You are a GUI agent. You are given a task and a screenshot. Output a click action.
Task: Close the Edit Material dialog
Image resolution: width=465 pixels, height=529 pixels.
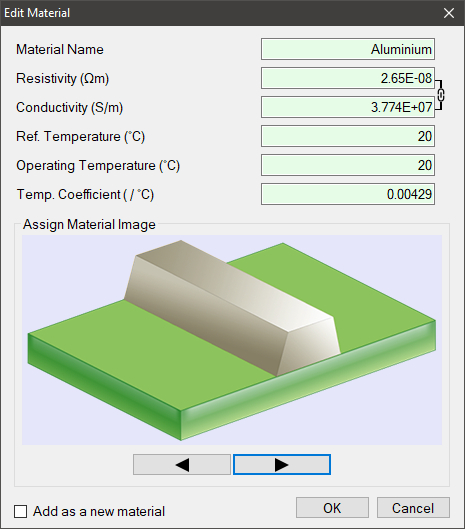[449, 13]
